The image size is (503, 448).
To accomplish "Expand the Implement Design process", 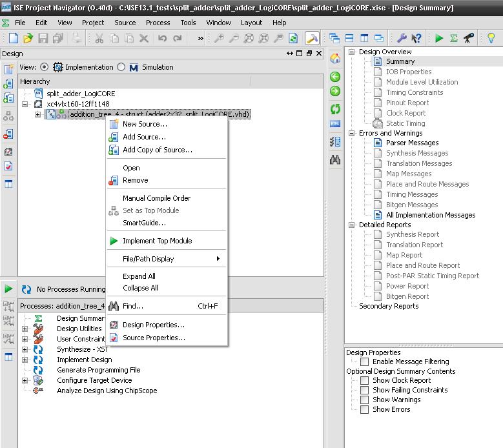I will [25, 360].
